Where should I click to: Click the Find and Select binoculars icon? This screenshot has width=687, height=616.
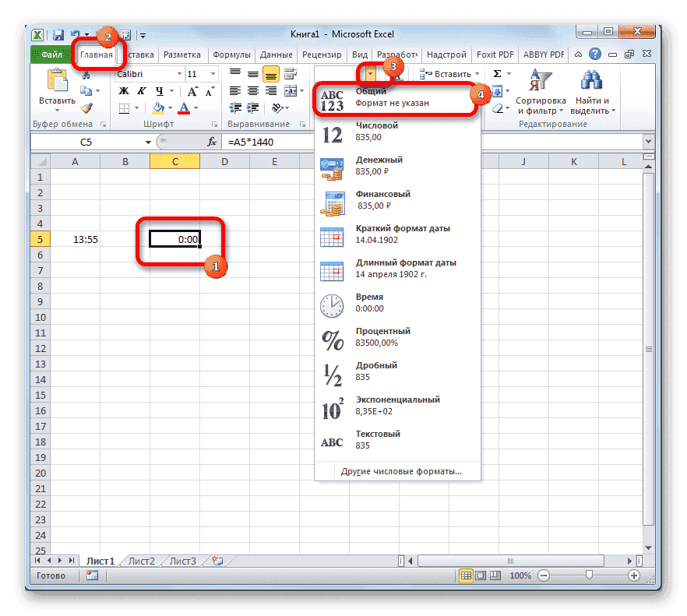point(590,81)
